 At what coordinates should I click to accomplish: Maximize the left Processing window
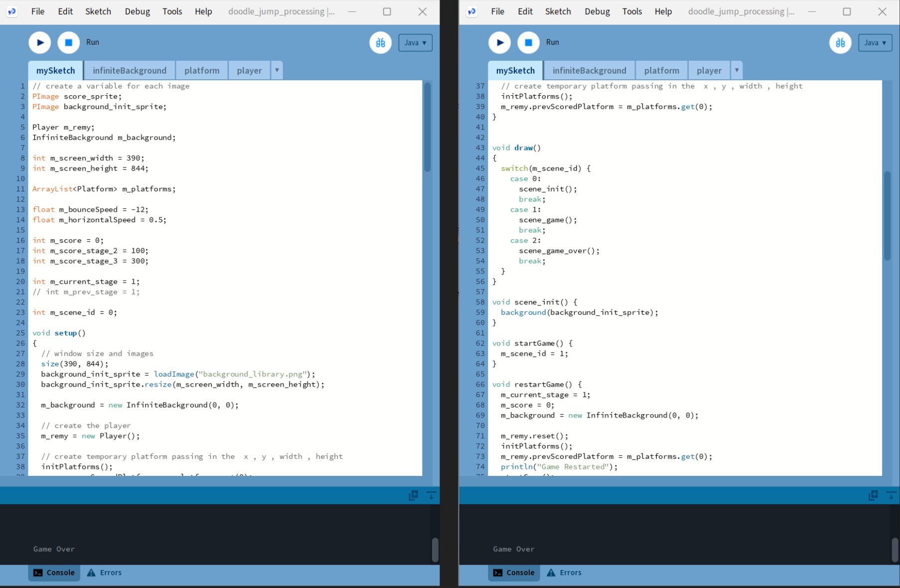[x=387, y=11]
